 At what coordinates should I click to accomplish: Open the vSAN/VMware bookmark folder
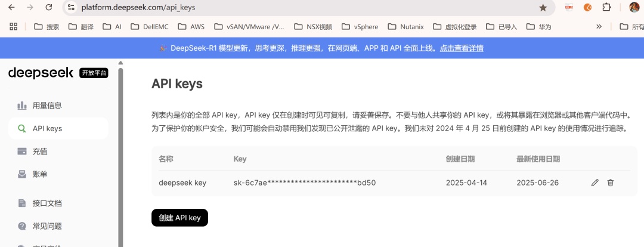click(x=249, y=27)
